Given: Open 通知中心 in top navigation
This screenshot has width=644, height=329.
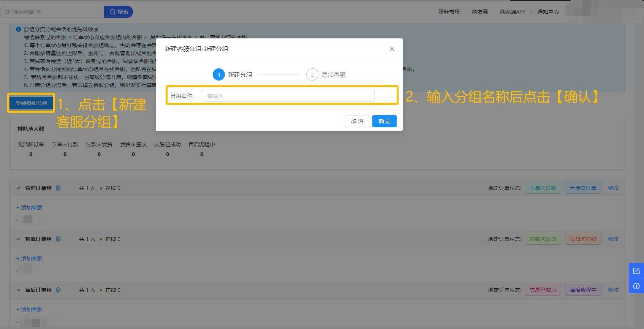Looking at the screenshot, I should pyautogui.click(x=548, y=12).
